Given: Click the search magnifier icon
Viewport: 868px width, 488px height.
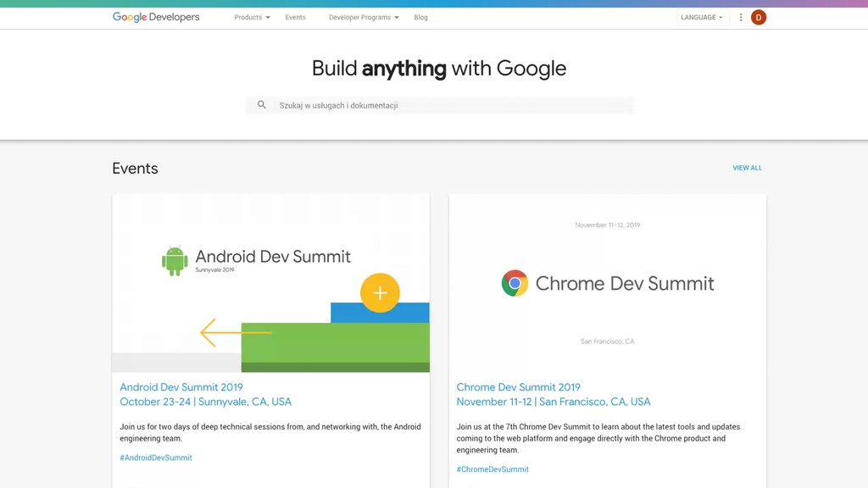Looking at the screenshot, I should 262,104.
